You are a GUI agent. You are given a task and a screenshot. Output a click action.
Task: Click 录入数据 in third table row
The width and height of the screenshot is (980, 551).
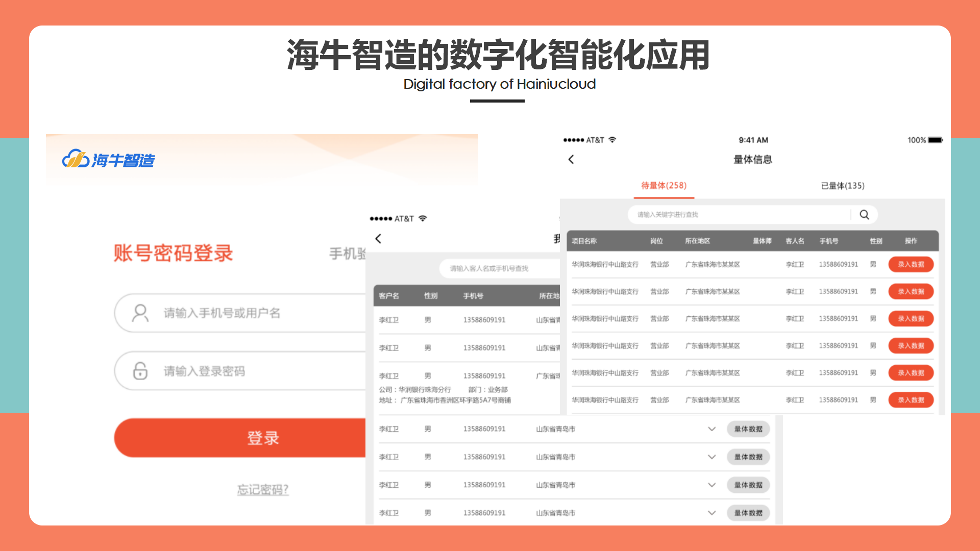[911, 318]
